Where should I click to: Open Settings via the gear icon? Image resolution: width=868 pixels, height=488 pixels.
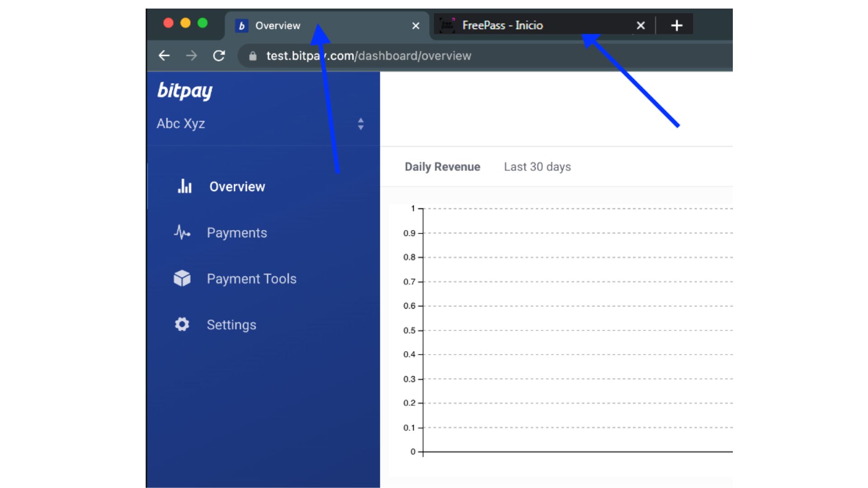click(x=181, y=324)
